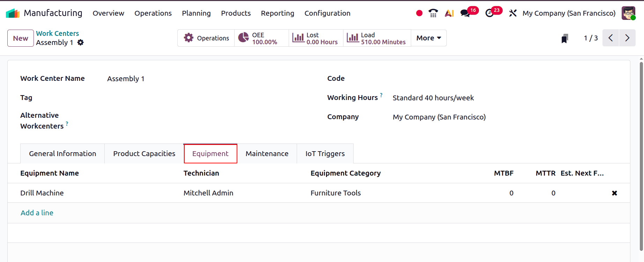
Task: Click the 1 / 3 pager counter
Action: [591, 38]
